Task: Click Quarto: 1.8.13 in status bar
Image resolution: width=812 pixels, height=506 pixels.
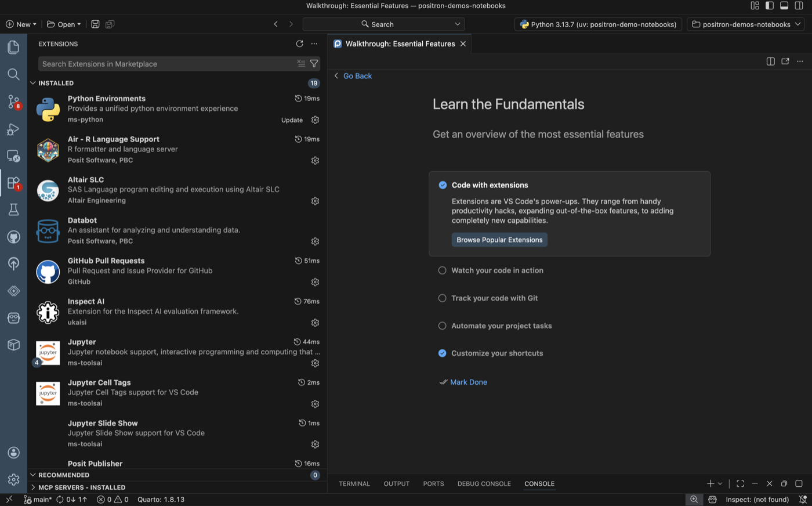Action: pos(161,500)
